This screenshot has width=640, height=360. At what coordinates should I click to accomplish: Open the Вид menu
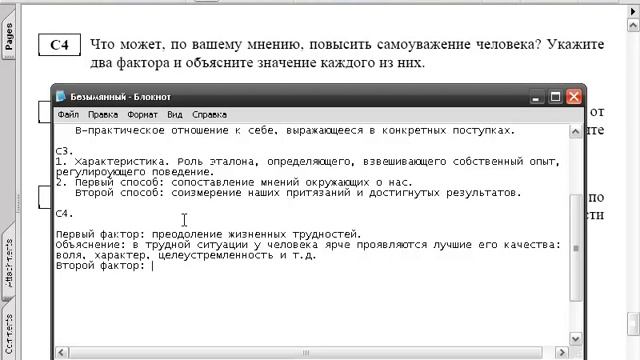pyautogui.click(x=175, y=115)
